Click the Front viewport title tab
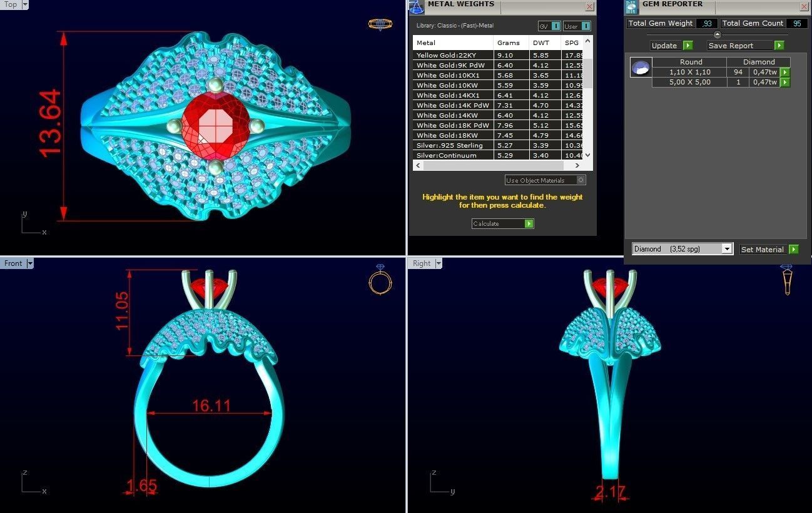 tap(13, 263)
